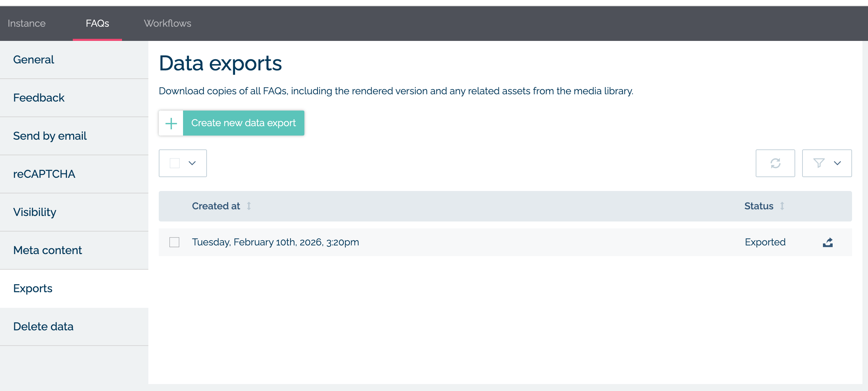The image size is (868, 391).
Task: Tick the checkbox for the February 10th export
Action: coord(174,242)
